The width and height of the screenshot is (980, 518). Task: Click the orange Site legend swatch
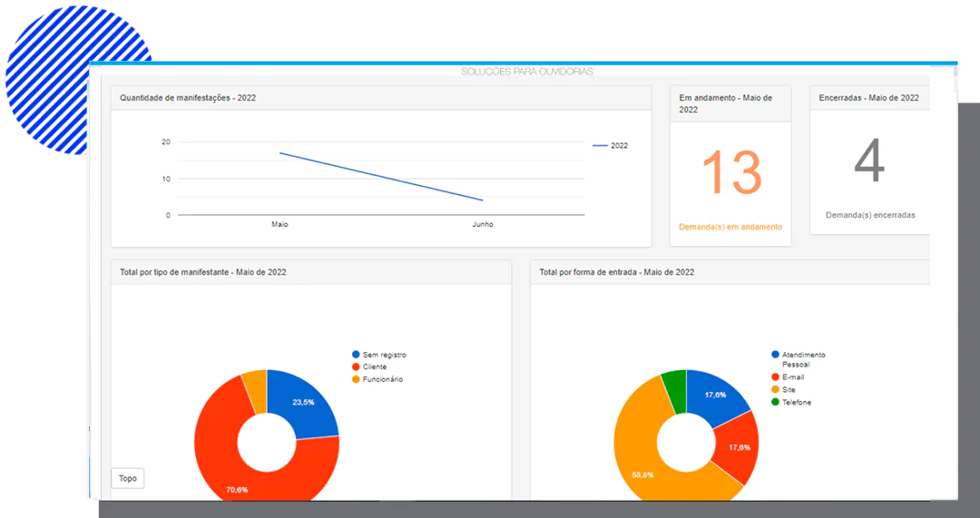[775, 389]
